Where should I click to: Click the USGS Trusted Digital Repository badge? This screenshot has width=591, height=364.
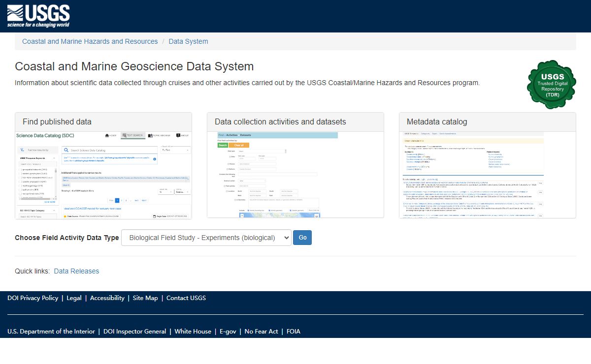551,85
